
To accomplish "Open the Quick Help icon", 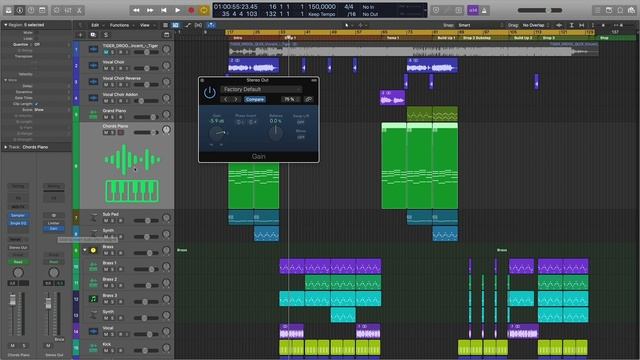I will click(31, 10).
